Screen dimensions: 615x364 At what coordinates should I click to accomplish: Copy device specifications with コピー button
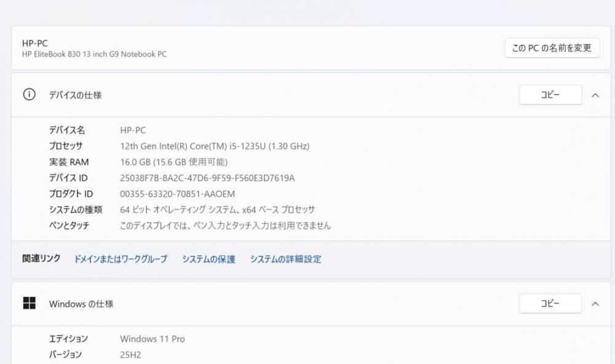(550, 95)
